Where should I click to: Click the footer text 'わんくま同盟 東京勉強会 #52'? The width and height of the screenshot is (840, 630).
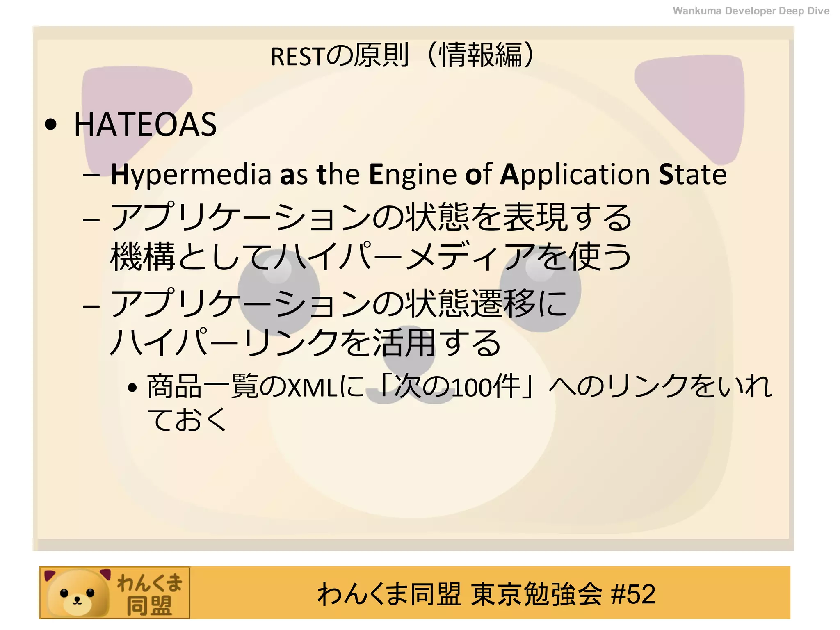point(486,594)
